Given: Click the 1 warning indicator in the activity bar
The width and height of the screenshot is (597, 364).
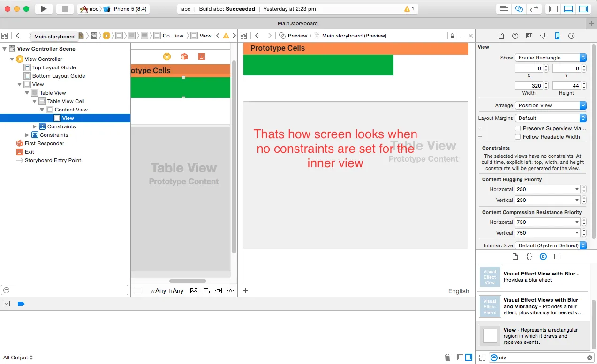Looking at the screenshot, I should click(409, 9).
